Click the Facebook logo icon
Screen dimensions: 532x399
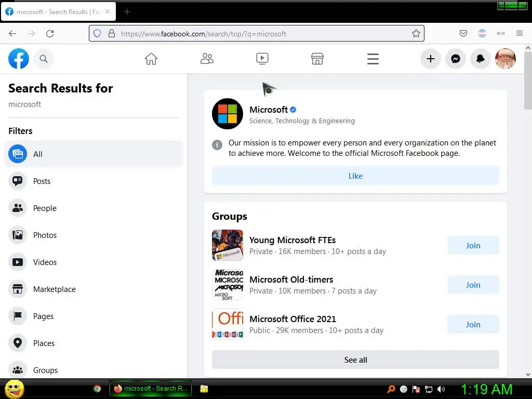(19, 59)
